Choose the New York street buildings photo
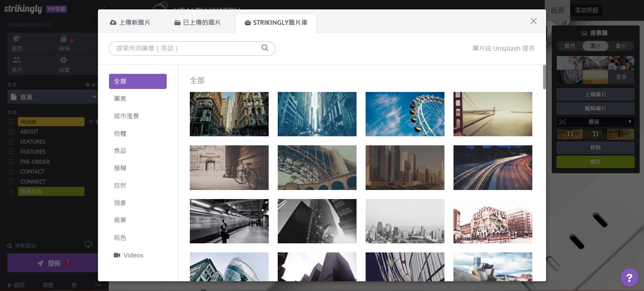644x291 pixels. tap(229, 114)
